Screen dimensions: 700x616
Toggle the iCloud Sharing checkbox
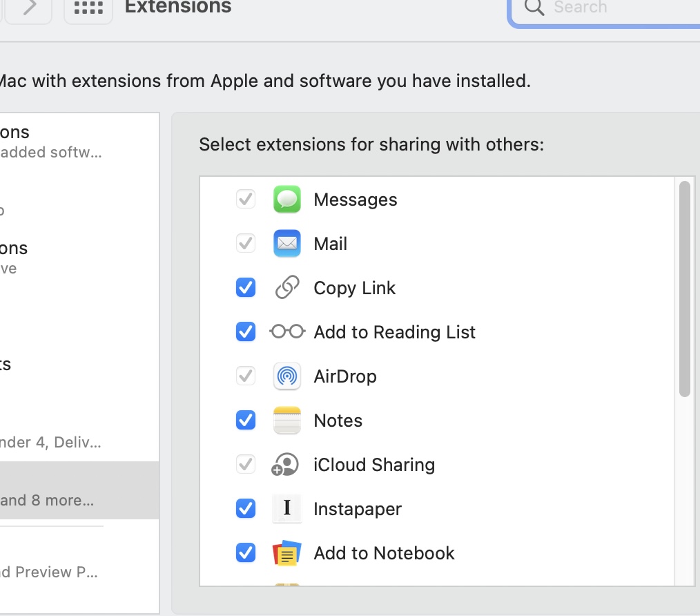(x=246, y=465)
